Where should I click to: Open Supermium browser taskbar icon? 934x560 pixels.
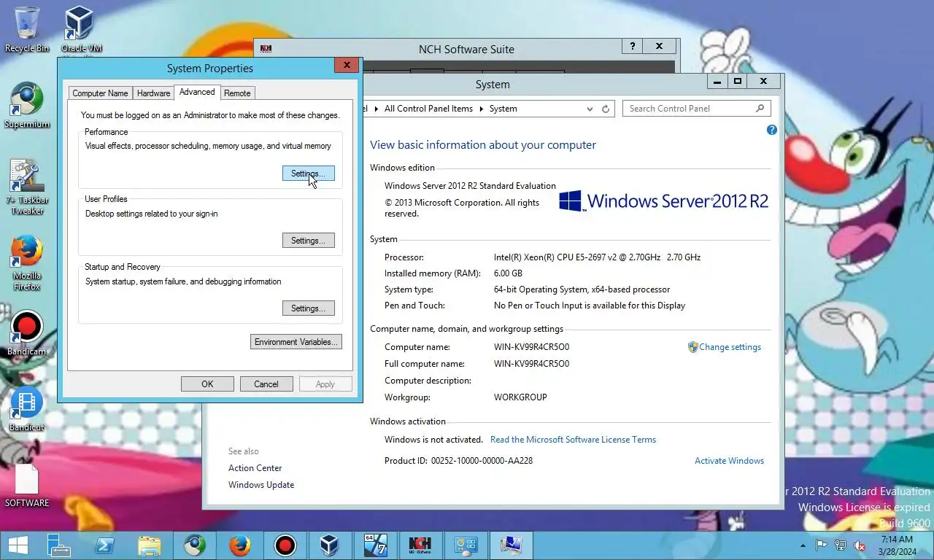[x=195, y=545]
